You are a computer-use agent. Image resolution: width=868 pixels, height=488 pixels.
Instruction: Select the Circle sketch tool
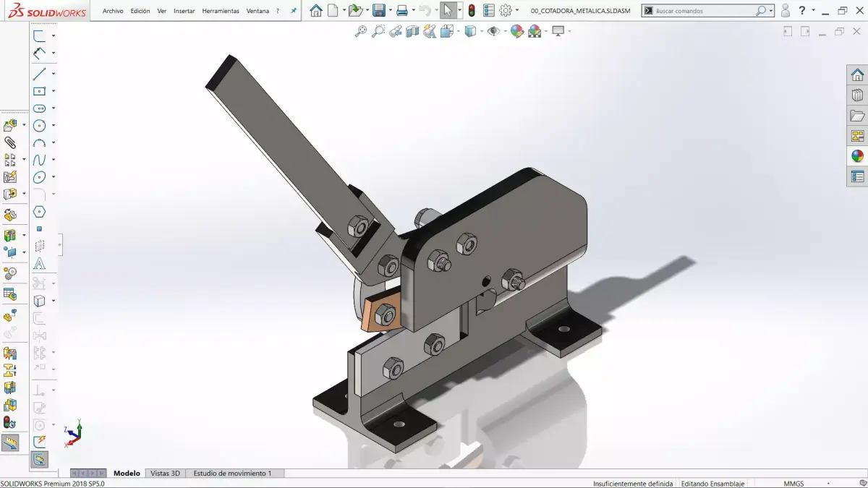tap(40, 126)
